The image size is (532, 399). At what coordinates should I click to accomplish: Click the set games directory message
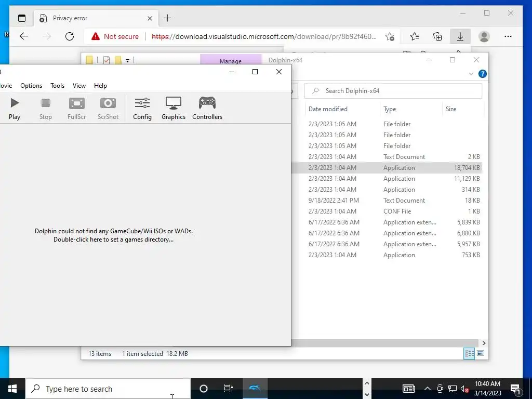coord(114,235)
